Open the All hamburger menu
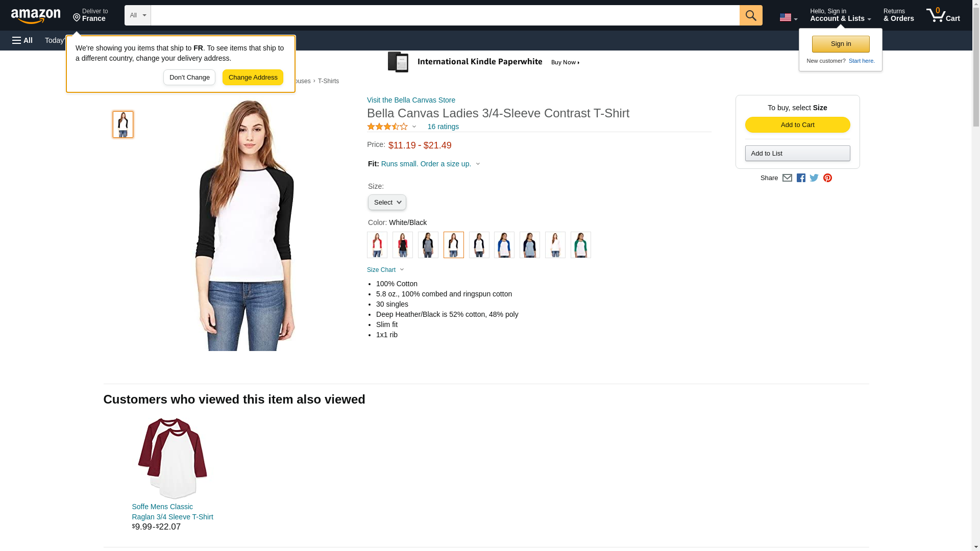980x551 pixels. click(22, 40)
